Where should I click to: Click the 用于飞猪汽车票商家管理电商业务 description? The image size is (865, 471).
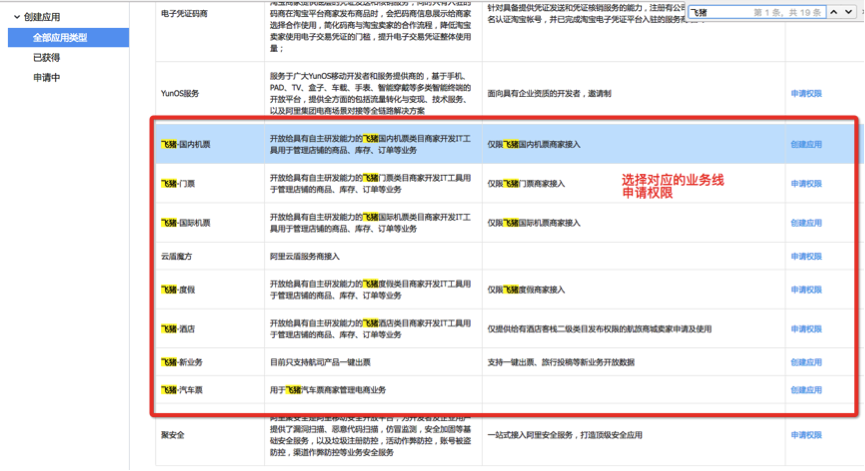[328, 390]
